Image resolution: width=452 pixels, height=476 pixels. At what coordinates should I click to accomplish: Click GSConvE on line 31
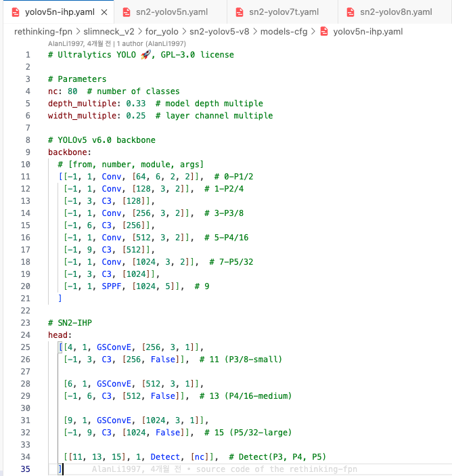tap(114, 420)
